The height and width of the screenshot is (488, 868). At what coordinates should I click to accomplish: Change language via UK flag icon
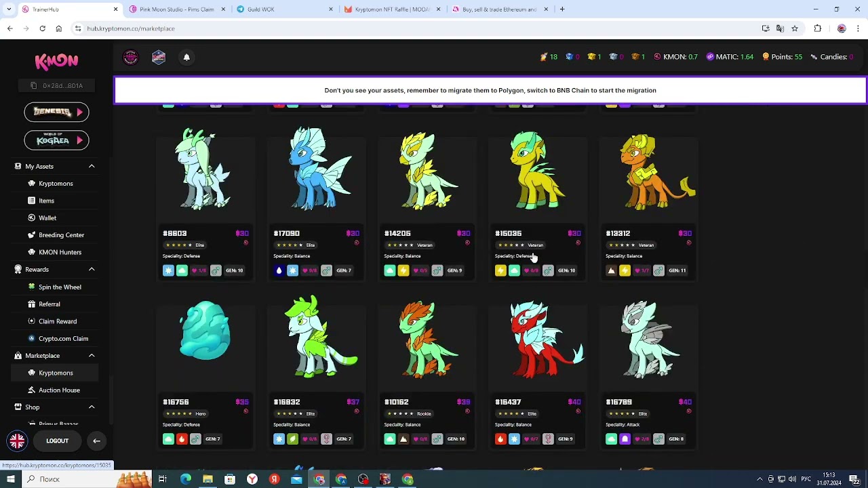click(17, 441)
